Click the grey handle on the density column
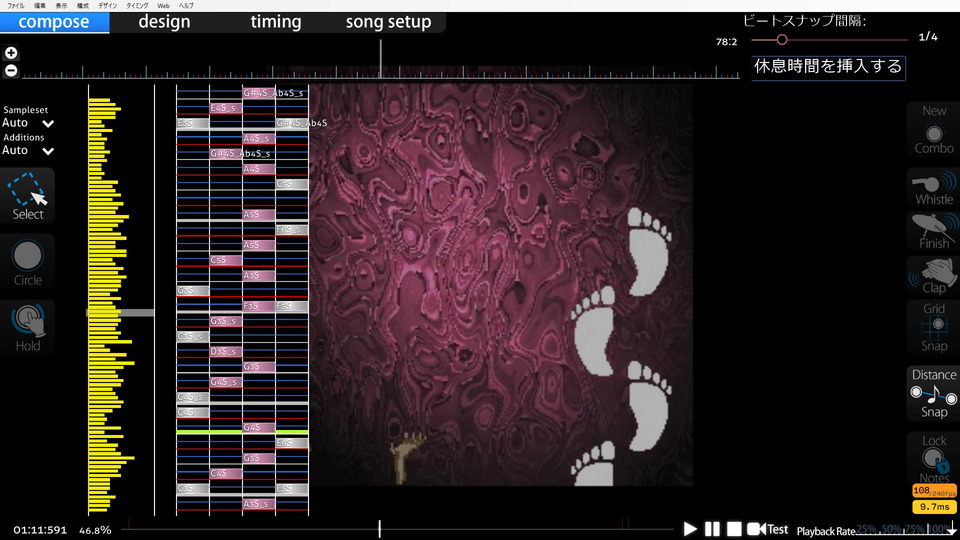The image size is (960, 540). (x=120, y=313)
